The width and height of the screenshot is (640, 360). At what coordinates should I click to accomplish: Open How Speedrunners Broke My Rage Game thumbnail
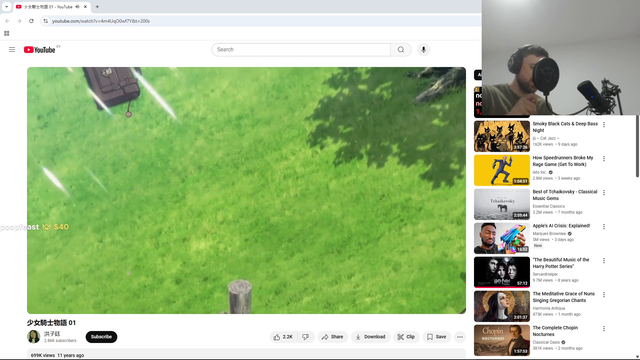point(502,170)
